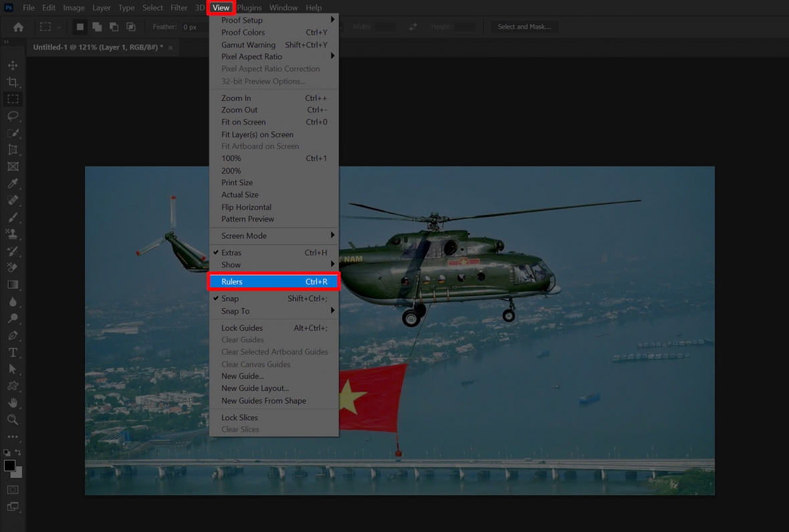Click Subtract from Selection mode icon
This screenshot has width=789, height=532.
[114, 27]
